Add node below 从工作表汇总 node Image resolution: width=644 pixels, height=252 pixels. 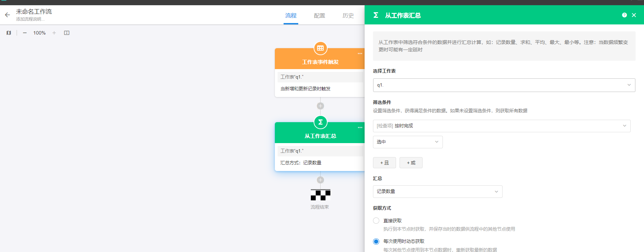(x=320, y=180)
